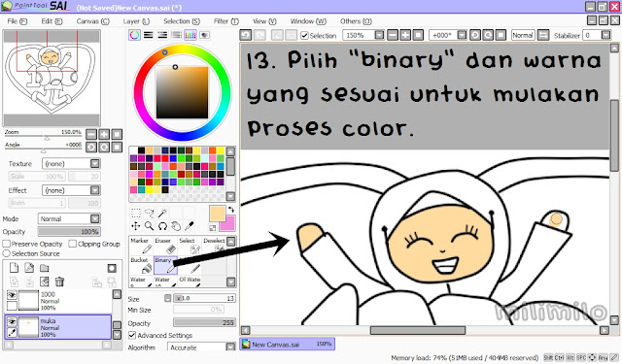The height and width of the screenshot is (364, 622).
Task: Click the navigator preview thumbnail
Action: (52, 78)
